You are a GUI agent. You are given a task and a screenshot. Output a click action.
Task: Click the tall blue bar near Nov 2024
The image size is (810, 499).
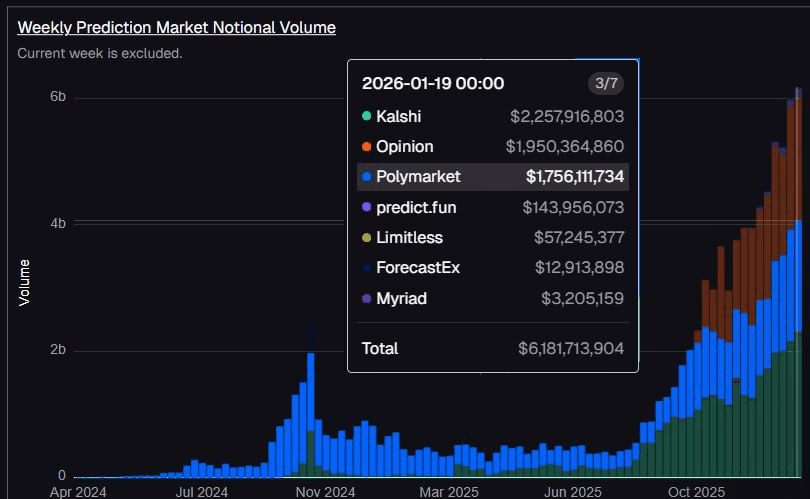tap(311, 400)
